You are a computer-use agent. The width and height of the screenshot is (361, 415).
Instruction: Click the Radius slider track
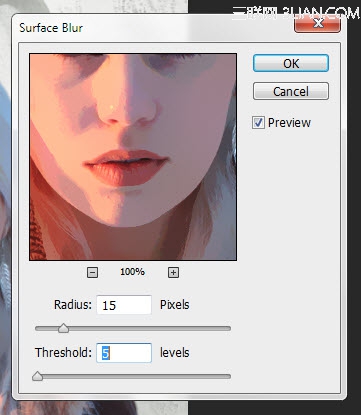[133, 328]
